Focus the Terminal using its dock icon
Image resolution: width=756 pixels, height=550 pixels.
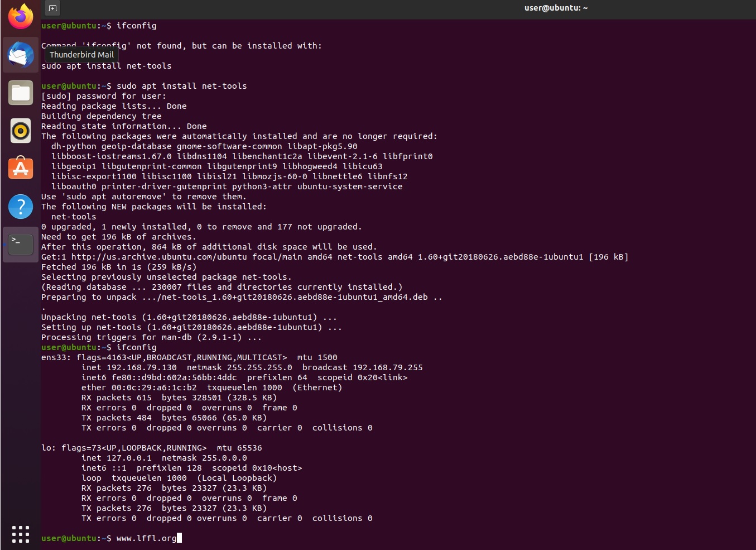[20, 244]
